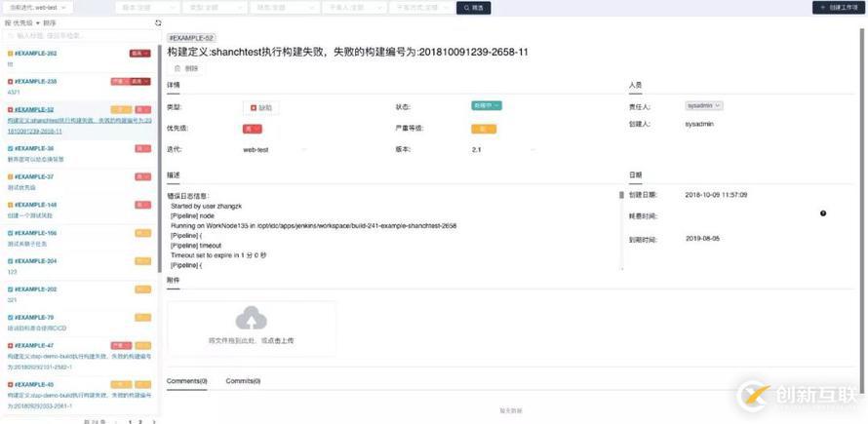Open the red priority badge on #EXAMPLE-36
This screenshot has width=868, height=424.
142,148
